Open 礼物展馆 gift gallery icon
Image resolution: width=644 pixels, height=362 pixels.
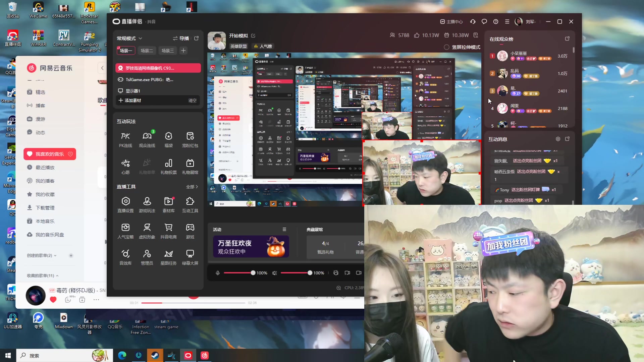coord(190,166)
